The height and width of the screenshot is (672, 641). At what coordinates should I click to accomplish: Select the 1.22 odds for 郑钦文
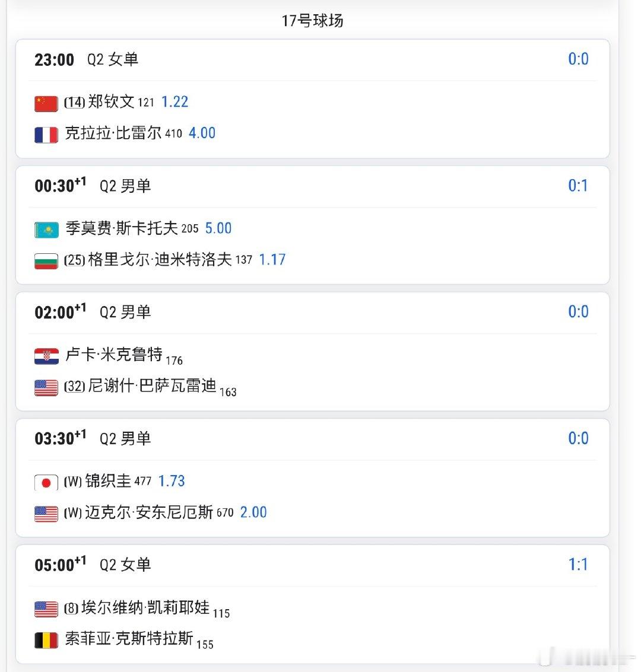pyautogui.click(x=174, y=102)
